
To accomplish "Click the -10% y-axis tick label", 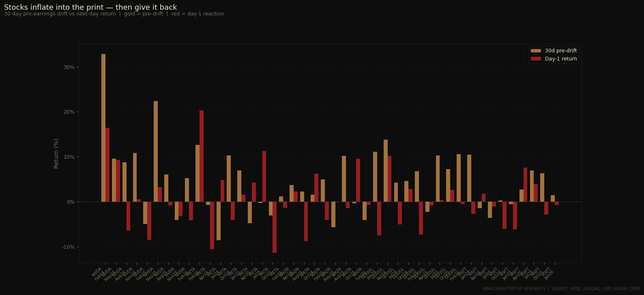I will click(68, 247).
